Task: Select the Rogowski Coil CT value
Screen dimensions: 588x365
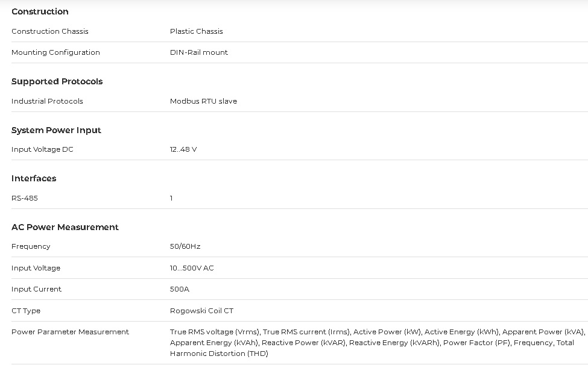Action: [x=201, y=311]
